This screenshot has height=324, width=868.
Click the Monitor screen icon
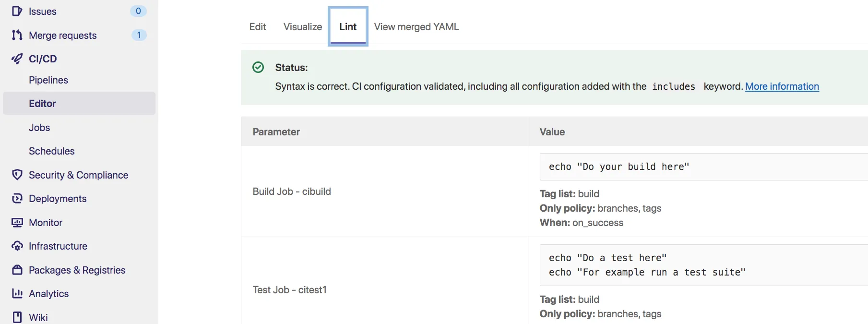[17, 222]
